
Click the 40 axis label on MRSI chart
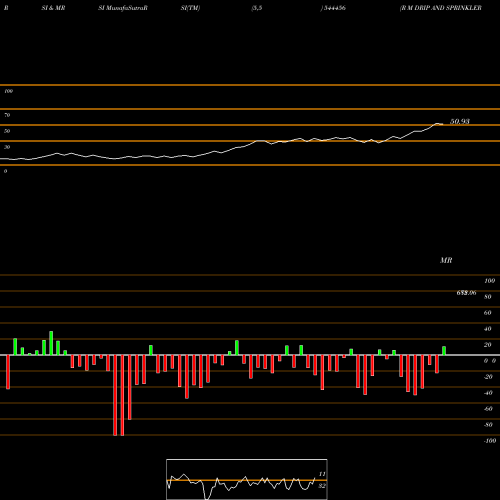point(488,329)
